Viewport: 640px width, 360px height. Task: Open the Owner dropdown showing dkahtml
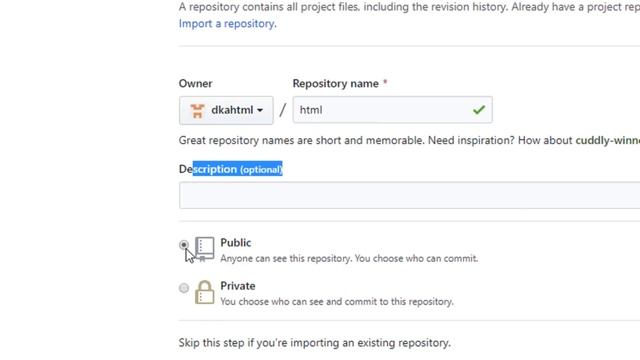[226, 110]
